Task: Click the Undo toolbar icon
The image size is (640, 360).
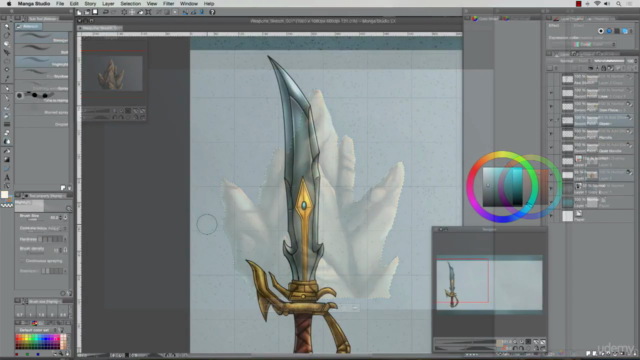Action: click(106, 12)
